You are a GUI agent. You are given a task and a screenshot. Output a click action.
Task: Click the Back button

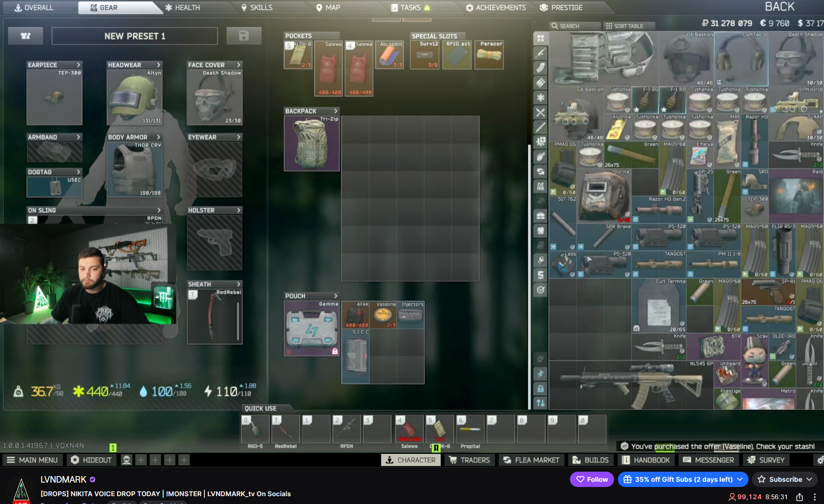pos(780,7)
